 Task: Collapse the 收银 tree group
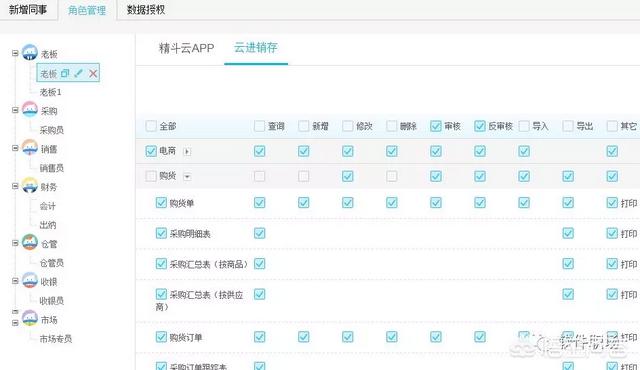[15, 281]
